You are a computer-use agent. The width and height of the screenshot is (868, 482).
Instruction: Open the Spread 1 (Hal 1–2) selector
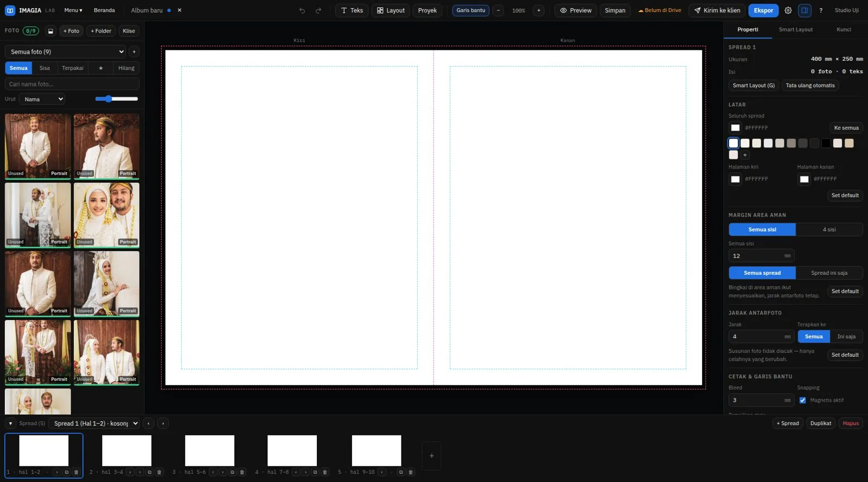[x=94, y=423]
